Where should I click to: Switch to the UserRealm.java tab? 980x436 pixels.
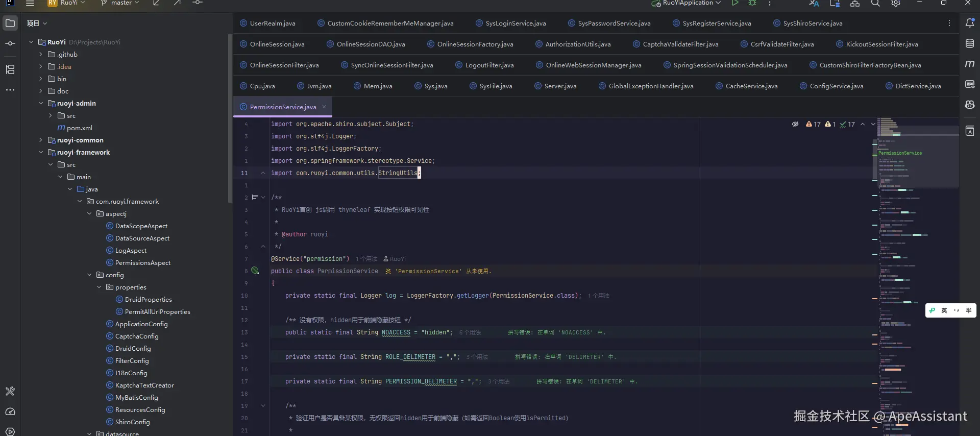(272, 23)
